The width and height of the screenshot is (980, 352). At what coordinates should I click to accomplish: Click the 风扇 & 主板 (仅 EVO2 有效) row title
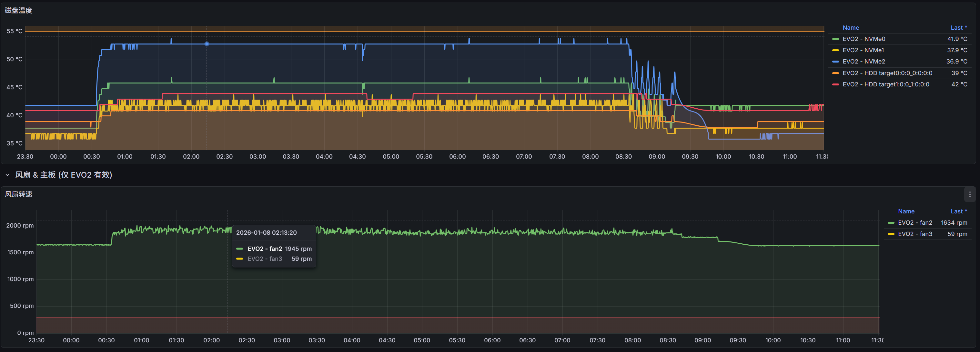click(64, 175)
